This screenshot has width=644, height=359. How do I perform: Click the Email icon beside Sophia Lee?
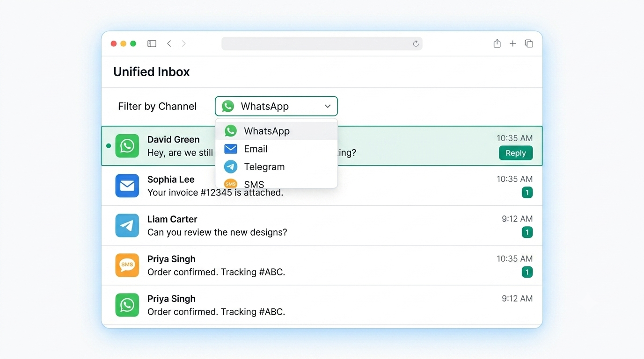127,186
